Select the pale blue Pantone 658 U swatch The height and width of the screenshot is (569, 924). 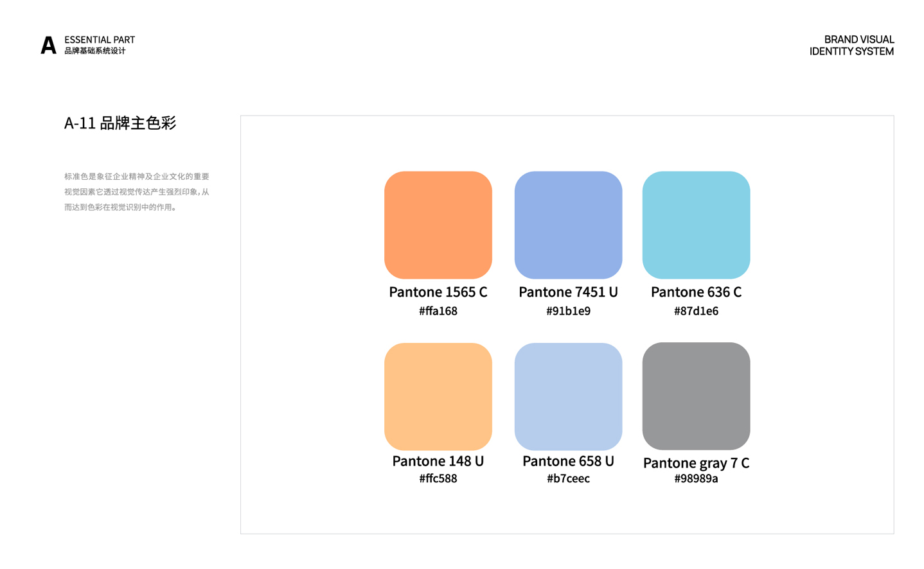pyautogui.click(x=568, y=396)
